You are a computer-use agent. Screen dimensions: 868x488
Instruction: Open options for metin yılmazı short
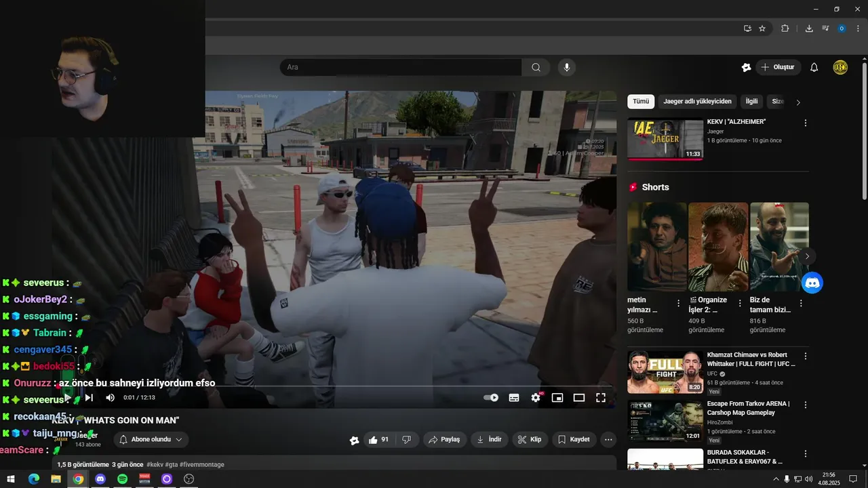[x=679, y=304]
